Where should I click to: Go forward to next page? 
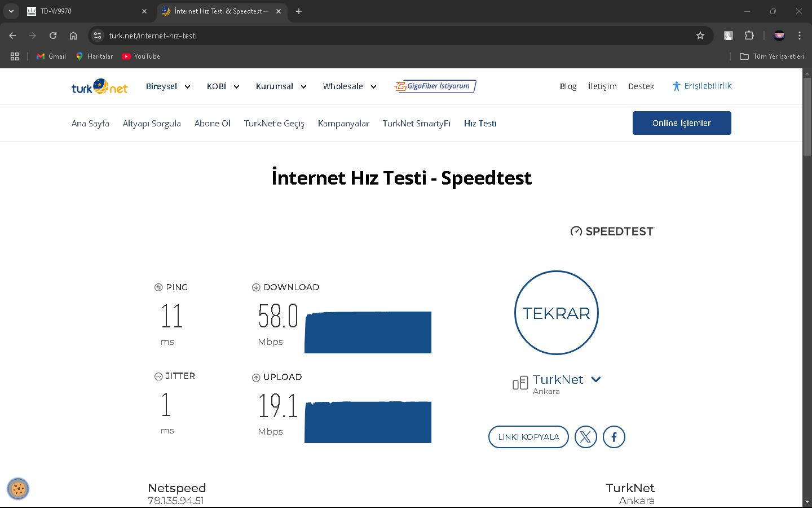(33, 36)
